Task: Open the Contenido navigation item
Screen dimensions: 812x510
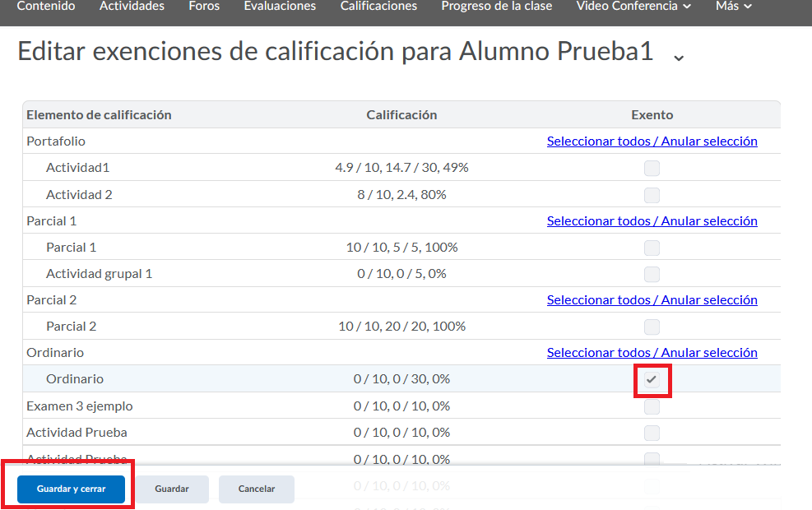Action: (46, 7)
